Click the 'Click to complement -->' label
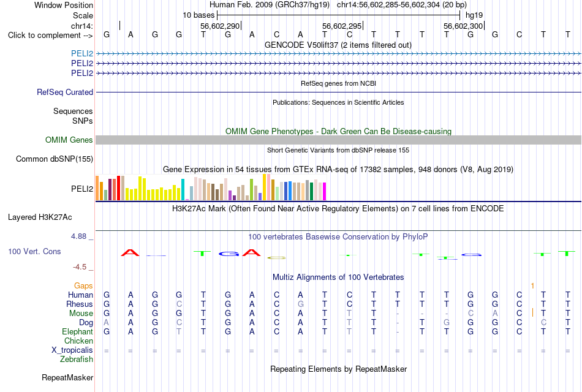Viewport: 582px width, 392px height. 50,36
